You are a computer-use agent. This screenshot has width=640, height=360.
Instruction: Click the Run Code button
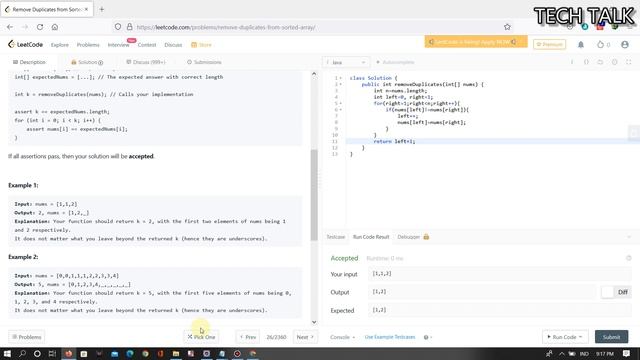(565, 337)
